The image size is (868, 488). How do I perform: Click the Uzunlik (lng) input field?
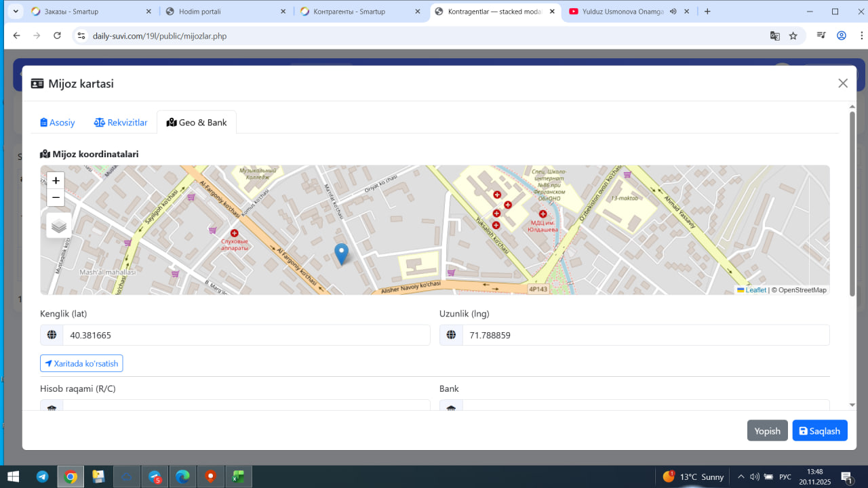[x=645, y=335]
